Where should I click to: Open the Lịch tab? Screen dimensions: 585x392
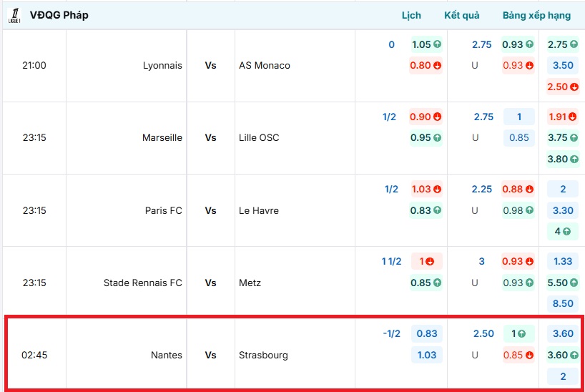pos(411,15)
